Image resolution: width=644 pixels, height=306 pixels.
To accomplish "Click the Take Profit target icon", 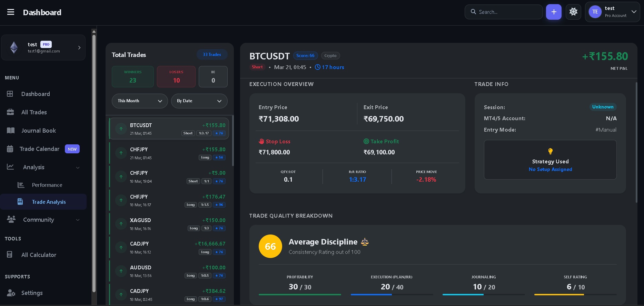I will coord(366,141).
